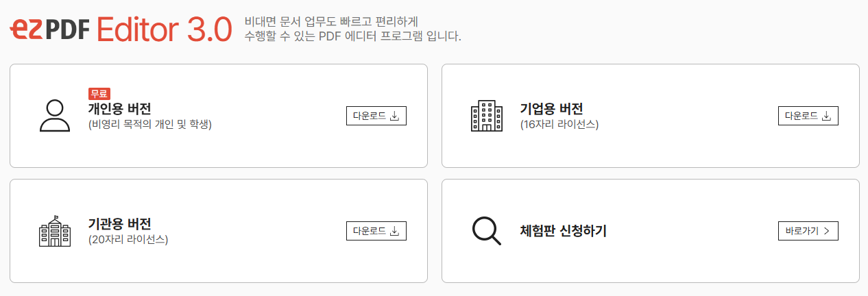Click the office building icon for 기업용 버전

click(x=487, y=116)
